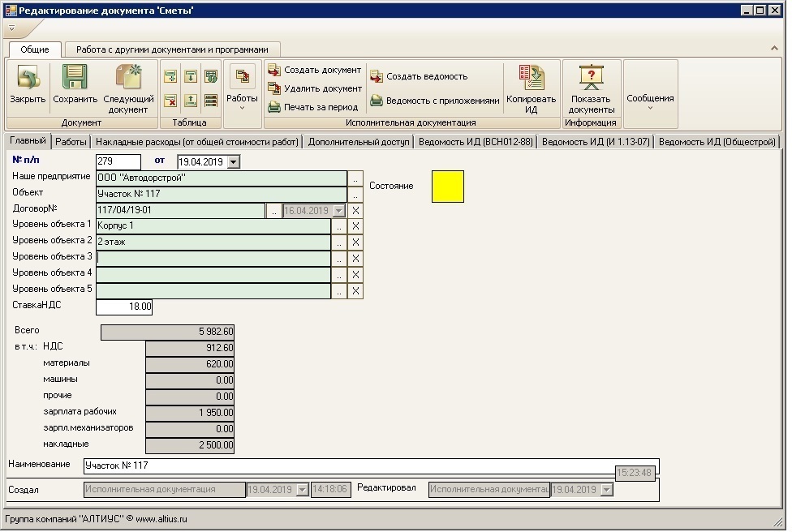The image size is (792, 532).
Task: Clear Уровень объекта 4 with its X button
Action: (355, 275)
